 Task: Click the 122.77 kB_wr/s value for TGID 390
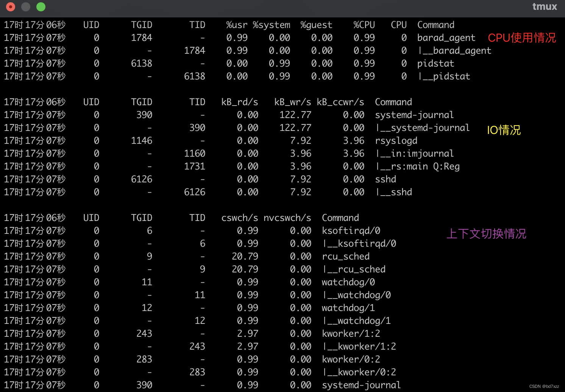pos(295,115)
